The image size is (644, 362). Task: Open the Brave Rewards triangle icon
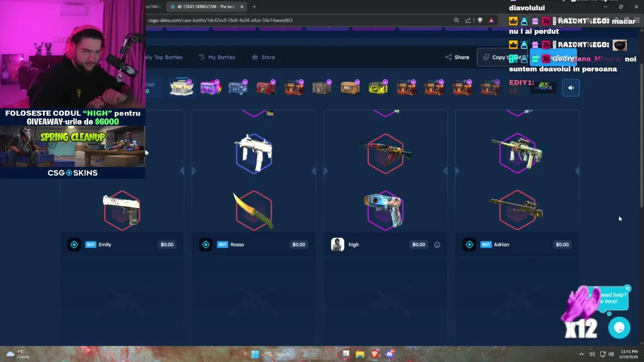point(491,20)
